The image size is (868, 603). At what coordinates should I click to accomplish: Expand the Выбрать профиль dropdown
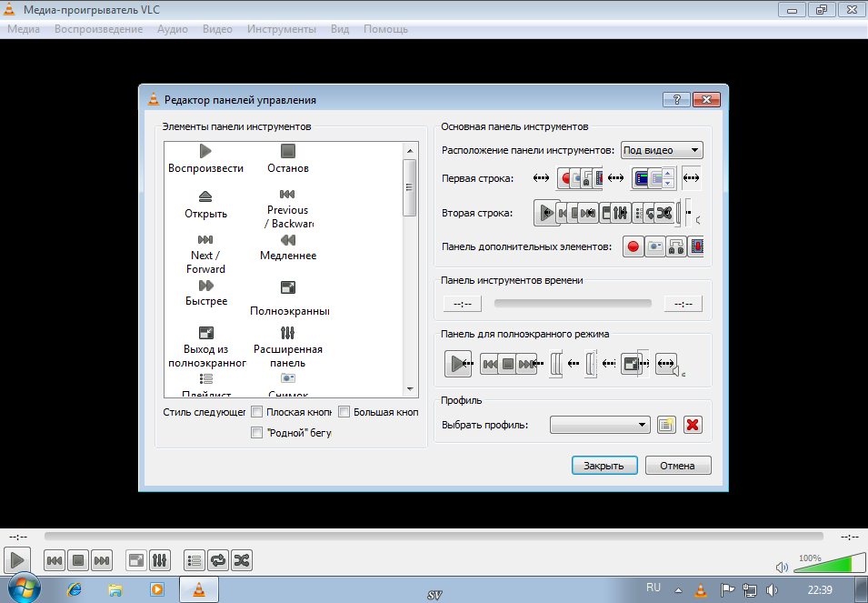click(x=600, y=425)
